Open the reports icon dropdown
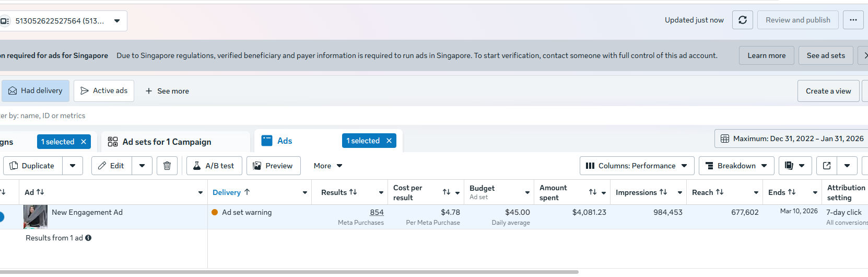The image size is (868, 277). (x=794, y=166)
